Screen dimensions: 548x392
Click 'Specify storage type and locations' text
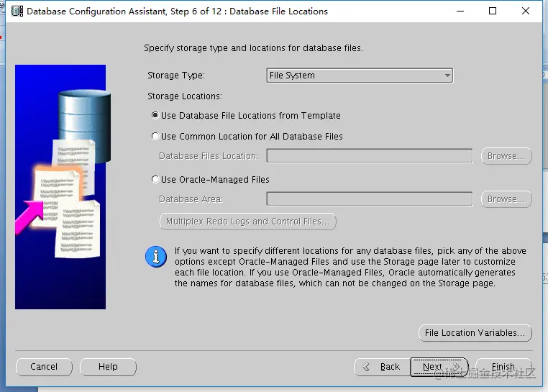coord(253,48)
